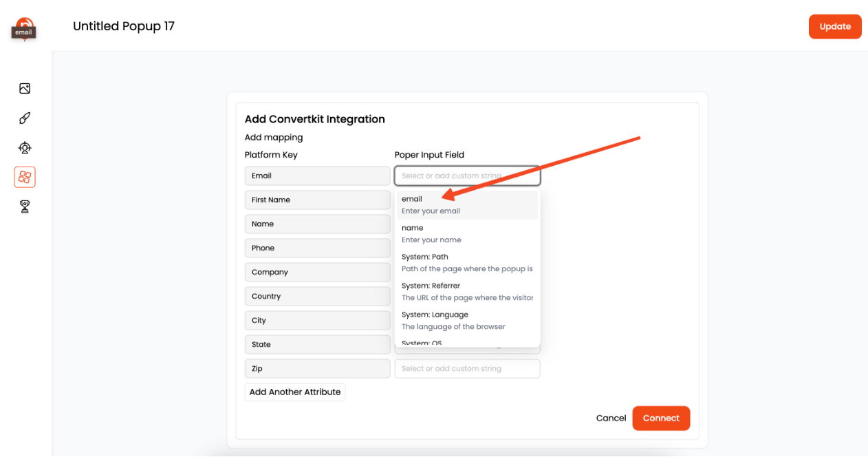Click the City platform key field
Image resolution: width=868 pixels, height=457 pixels.
point(318,320)
